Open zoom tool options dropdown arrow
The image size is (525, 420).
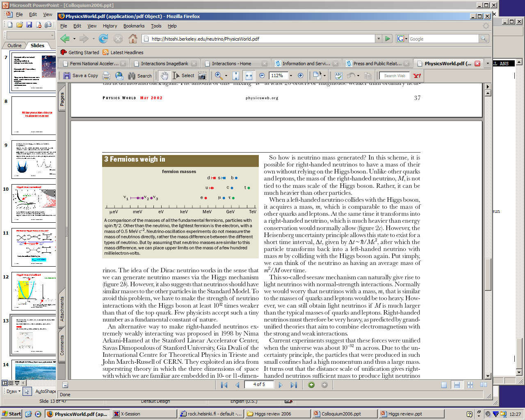[226, 75]
